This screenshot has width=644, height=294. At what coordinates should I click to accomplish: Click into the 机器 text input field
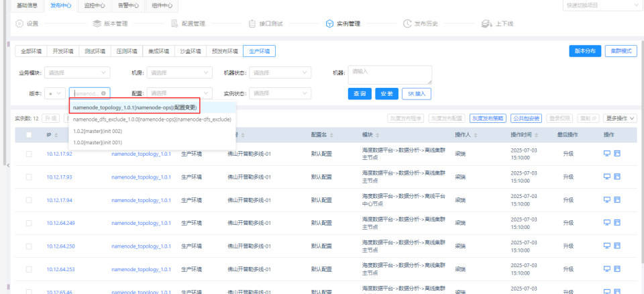pyautogui.click(x=389, y=74)
